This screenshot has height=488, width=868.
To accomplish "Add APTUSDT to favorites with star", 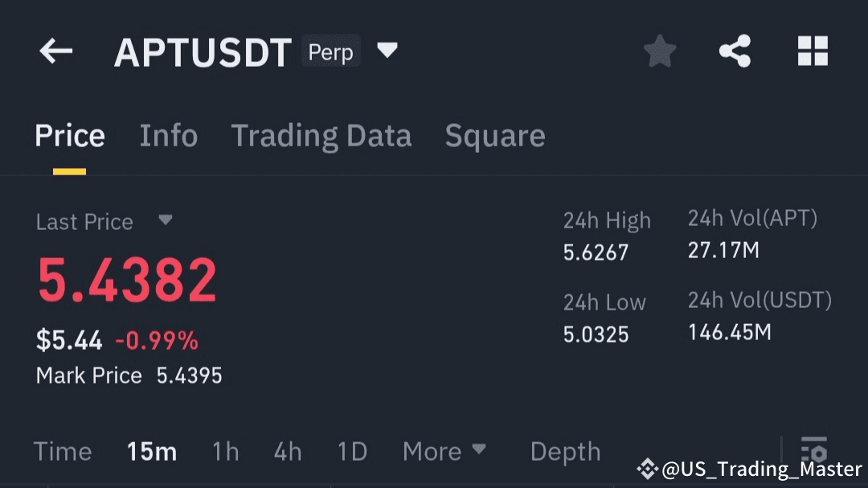I will pyautogui.click(x=660, y=52).
